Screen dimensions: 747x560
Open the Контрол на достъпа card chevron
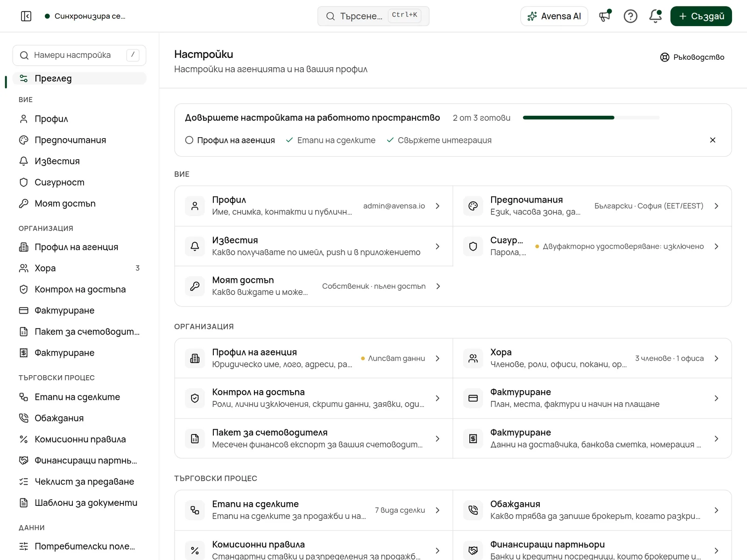pos(437,398)
